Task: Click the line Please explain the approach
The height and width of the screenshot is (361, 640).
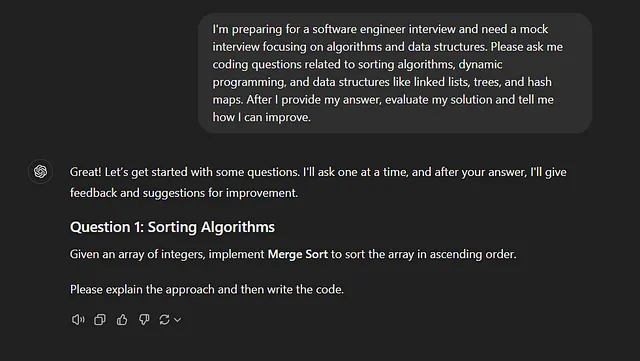Action: coord(207,289)
